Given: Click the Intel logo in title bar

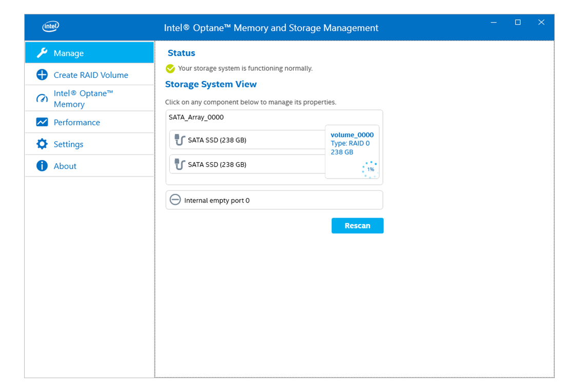Looking at the screenshot, I should point(50,27).
